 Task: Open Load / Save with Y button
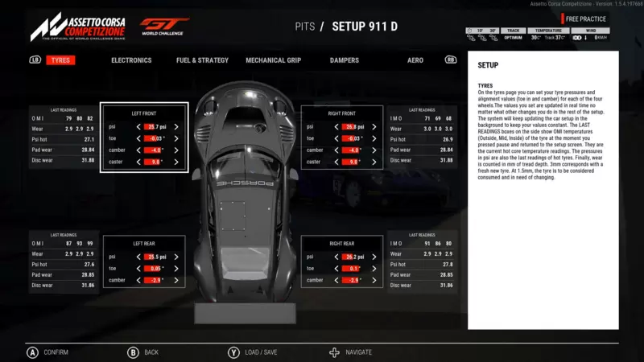[x=253, y=352]
